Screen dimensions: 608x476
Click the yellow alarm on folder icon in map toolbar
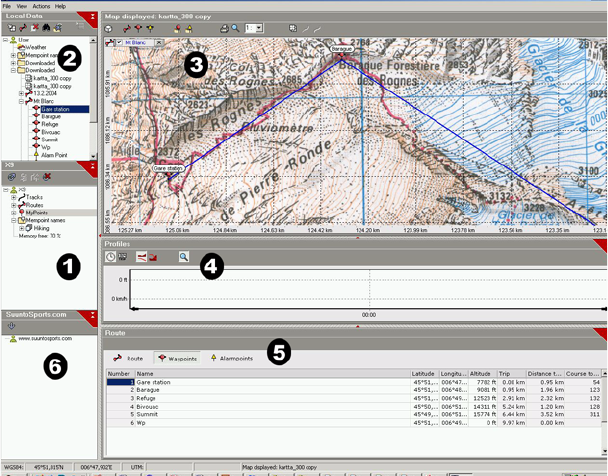click(189, 29)
